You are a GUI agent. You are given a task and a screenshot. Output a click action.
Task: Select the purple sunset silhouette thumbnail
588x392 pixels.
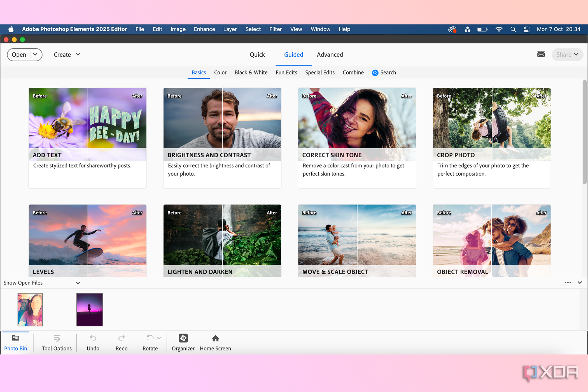(90, 309)
